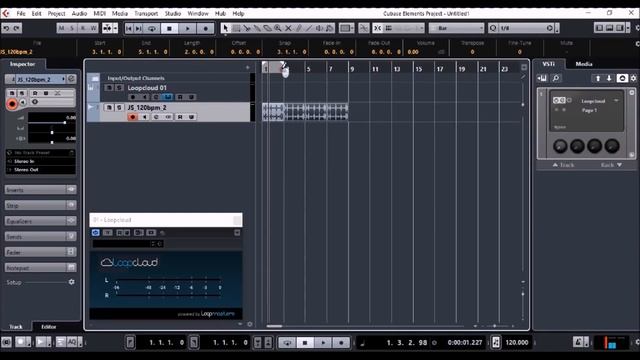This screenshot has height=360, width=640.
Task: Select the Object Selection arrow tool
Action: pyautogui.click(x=225, y=28)
